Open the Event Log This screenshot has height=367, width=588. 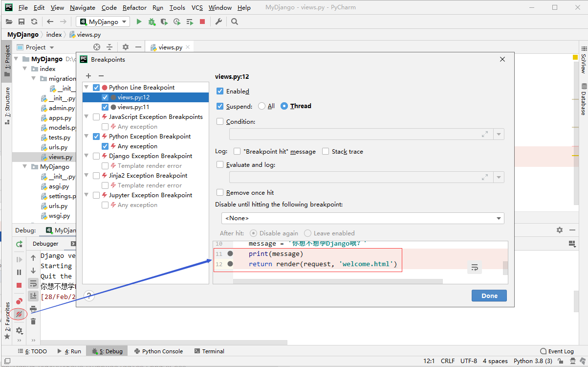pos(557,351)
